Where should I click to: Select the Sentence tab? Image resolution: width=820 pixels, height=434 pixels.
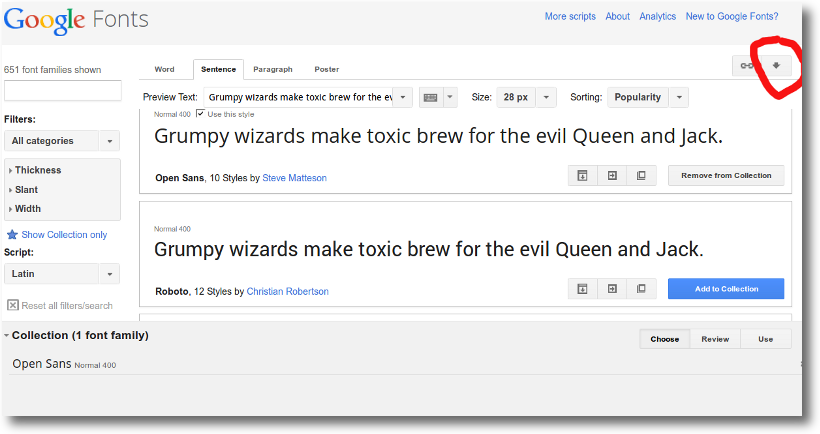click(x=218, y=69)
